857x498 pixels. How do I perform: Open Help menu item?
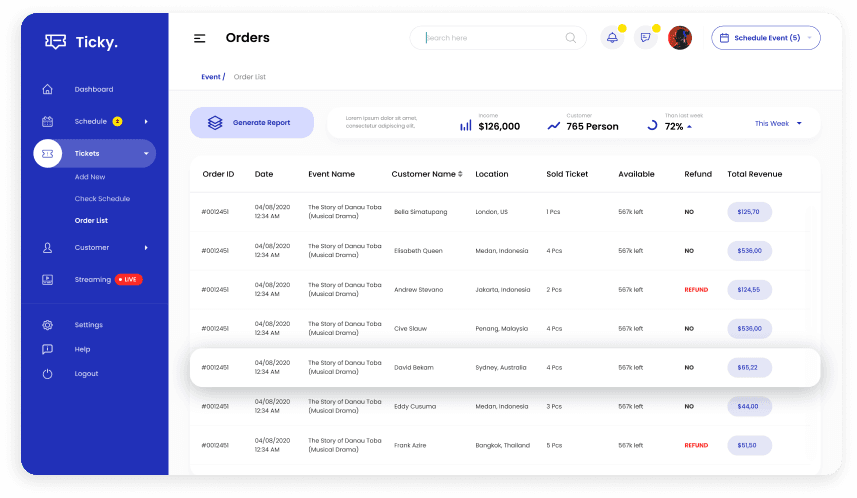(83, 349)
